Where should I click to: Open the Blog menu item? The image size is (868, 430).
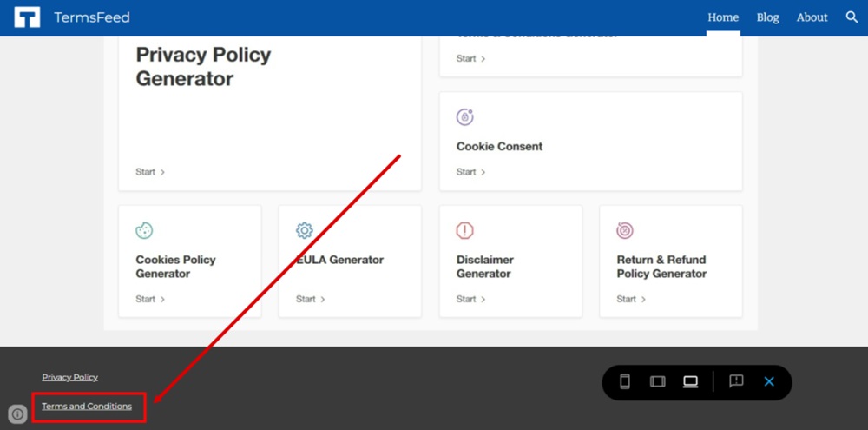(768, 17)
